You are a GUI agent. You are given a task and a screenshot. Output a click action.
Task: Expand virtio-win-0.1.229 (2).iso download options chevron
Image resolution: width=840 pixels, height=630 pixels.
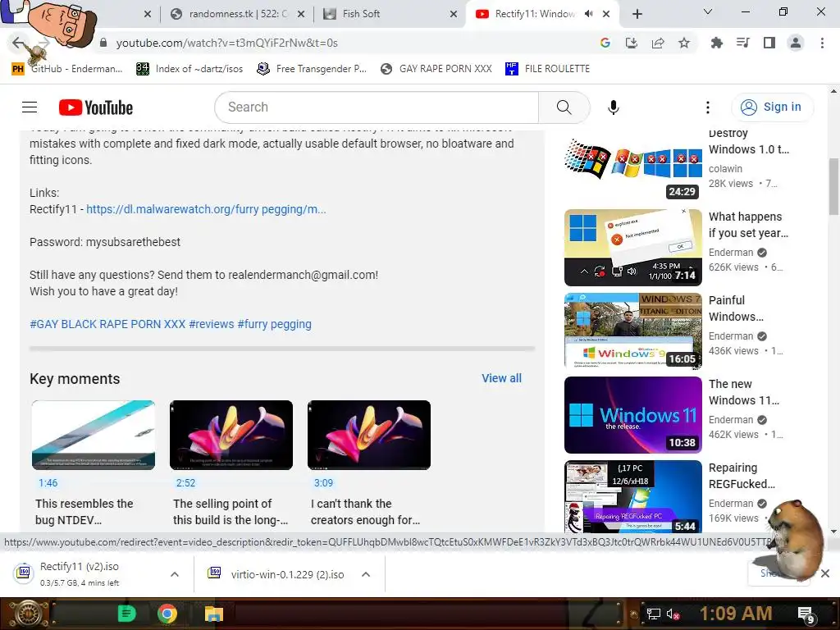(x=366, y=574)
